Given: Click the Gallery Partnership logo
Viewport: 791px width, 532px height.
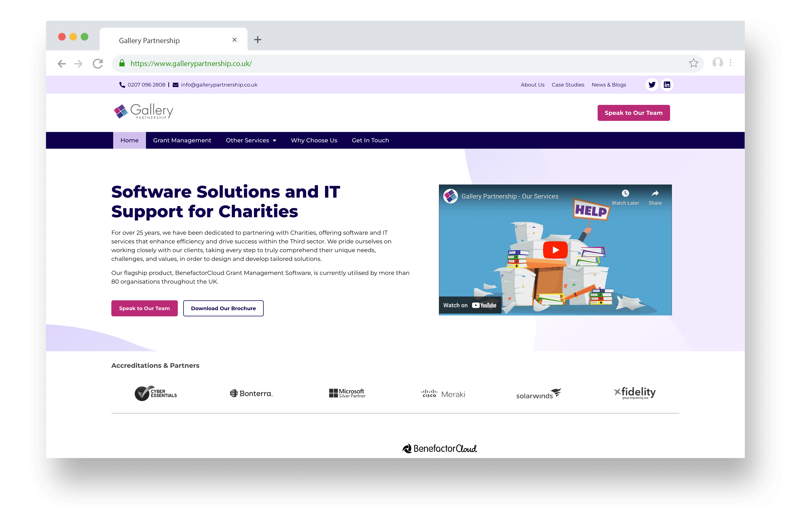Looking at the screenshot, I should coord(143,111).
